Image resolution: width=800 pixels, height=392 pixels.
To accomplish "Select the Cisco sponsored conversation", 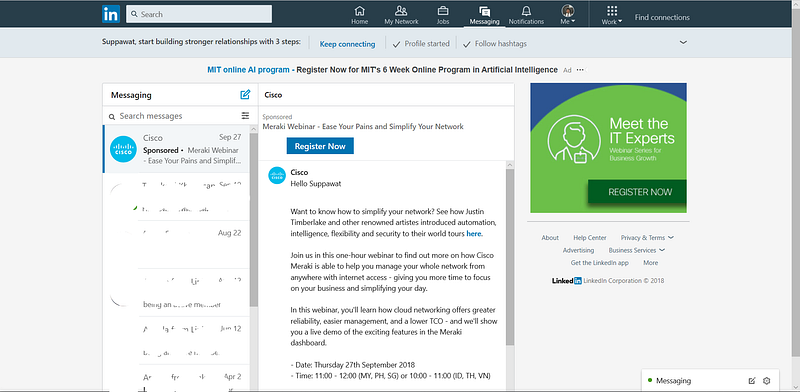I will pos(176,149).
